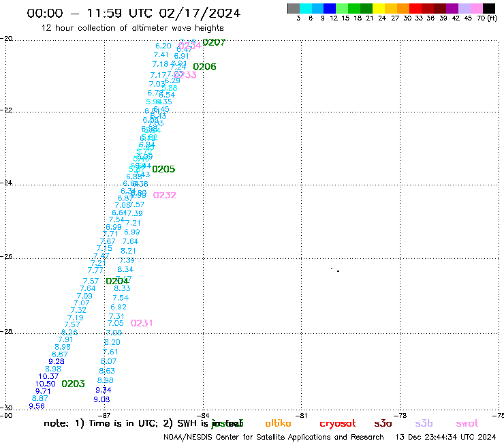The height and width of the screenshot is (443, 504).
Task: Click the wave height value 9.08
Action: [x=101, y=399]
